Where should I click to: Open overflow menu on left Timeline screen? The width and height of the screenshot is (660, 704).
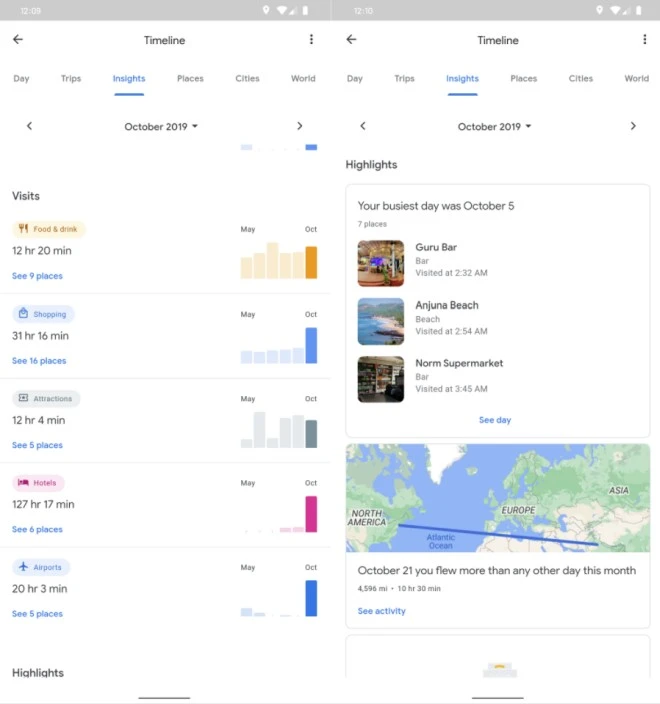click(311, 40)
